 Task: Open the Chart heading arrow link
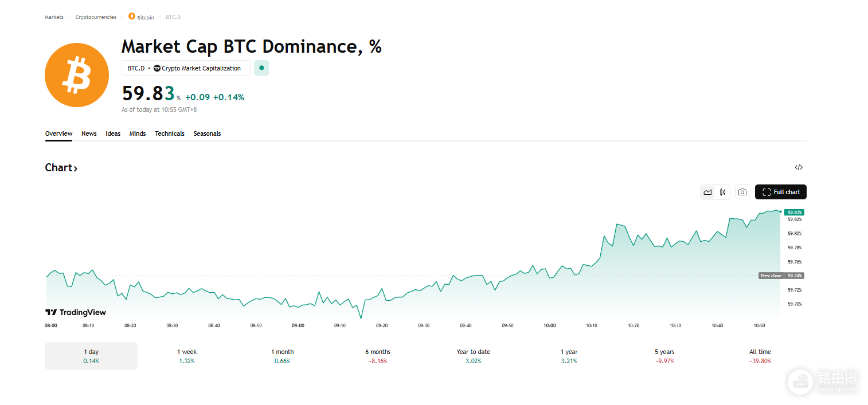pyautogui.click(x=61, y=168)
